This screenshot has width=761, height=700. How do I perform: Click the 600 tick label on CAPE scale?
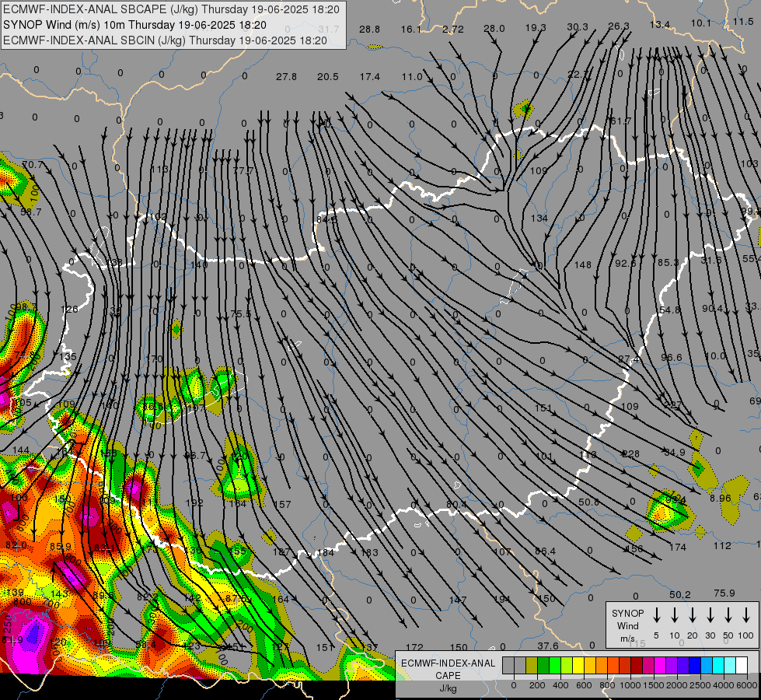pyautogui.click(x=583, y=685)
